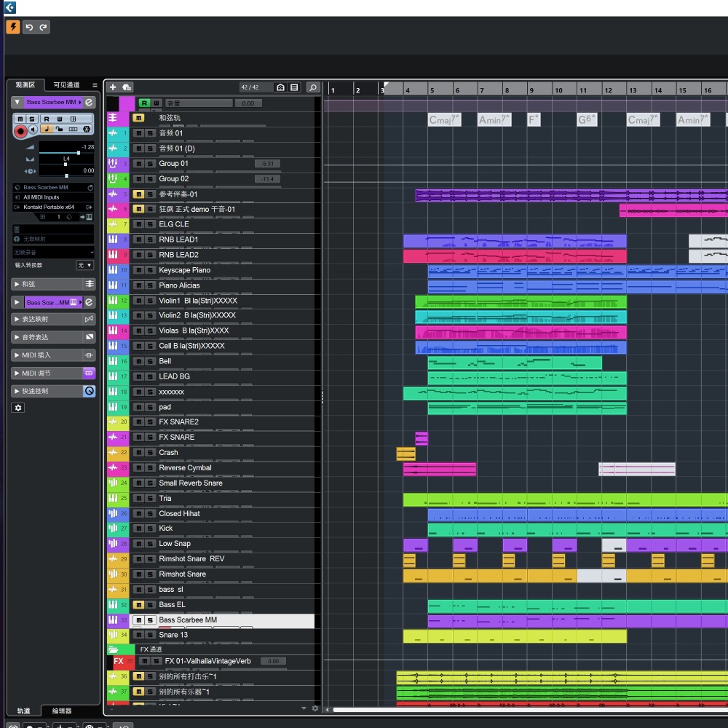Click the Group 01 mixer-fader track icon
The height and width of the screenshot is (728, 728).
(x=113, y=163)
